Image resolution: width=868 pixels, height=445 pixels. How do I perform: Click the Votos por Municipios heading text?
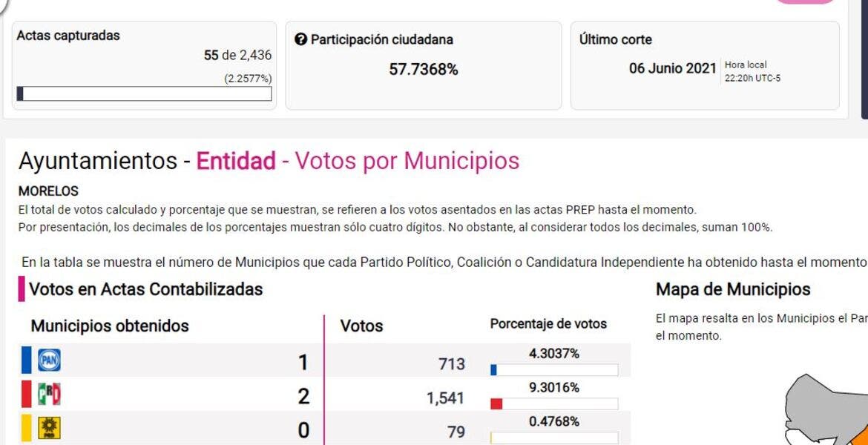[407, 161]
